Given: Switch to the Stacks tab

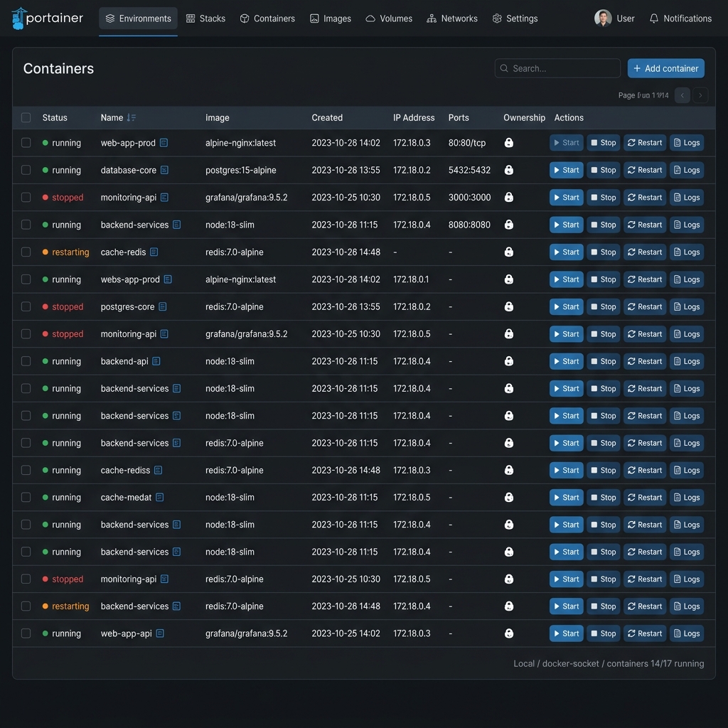Looking at the screenshot, I should click(205, 18).
